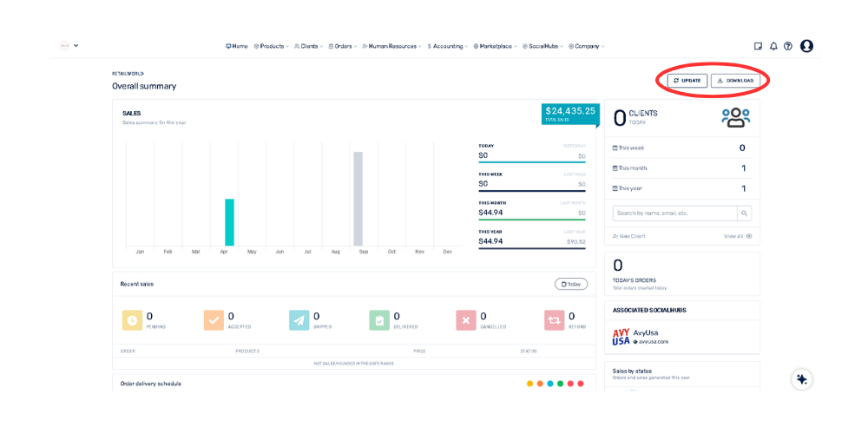Image resolution: width=868 pixels, height=434 pixels.
Task: Open the user profile avatar
Action: click(806, 46)
